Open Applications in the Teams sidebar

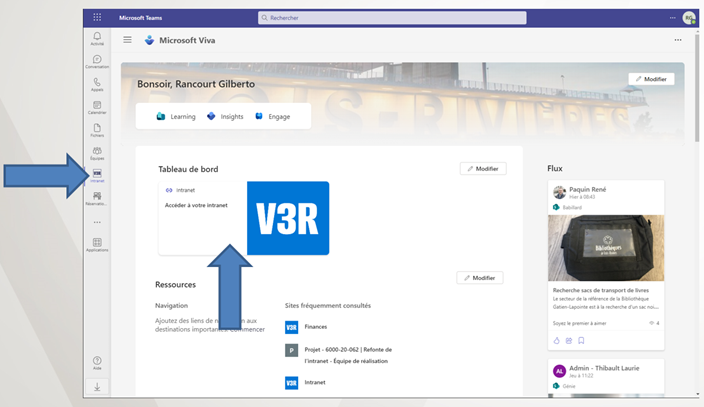tap(97, 245)
